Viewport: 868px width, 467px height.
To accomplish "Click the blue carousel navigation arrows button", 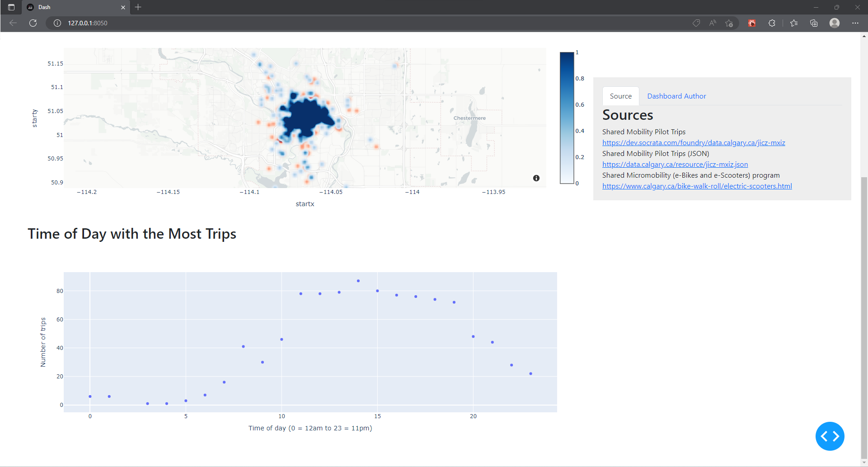I will click(x=830, y=436).
